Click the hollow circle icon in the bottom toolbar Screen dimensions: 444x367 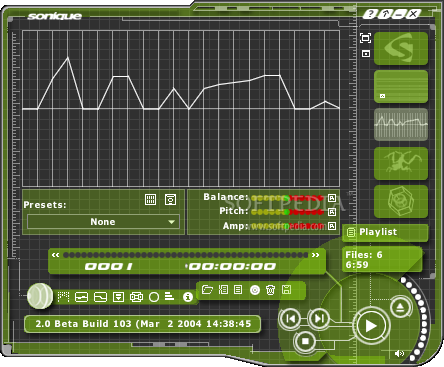pyautogui.click(x=154, y=297)
